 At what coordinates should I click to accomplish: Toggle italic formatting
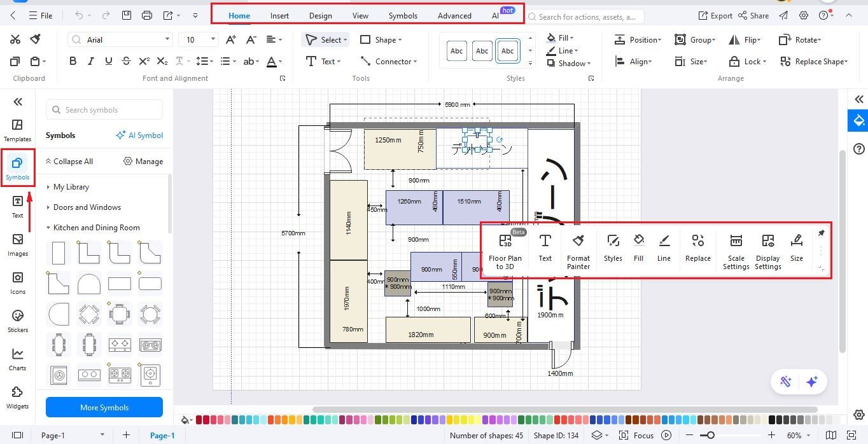[90, 61]
